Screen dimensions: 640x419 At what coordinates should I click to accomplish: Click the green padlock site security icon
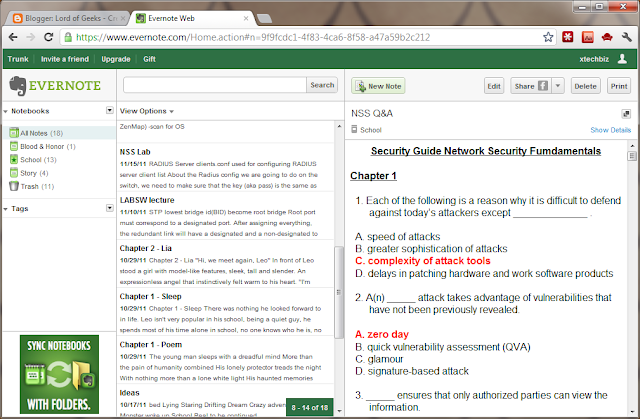tap(68, 37)
